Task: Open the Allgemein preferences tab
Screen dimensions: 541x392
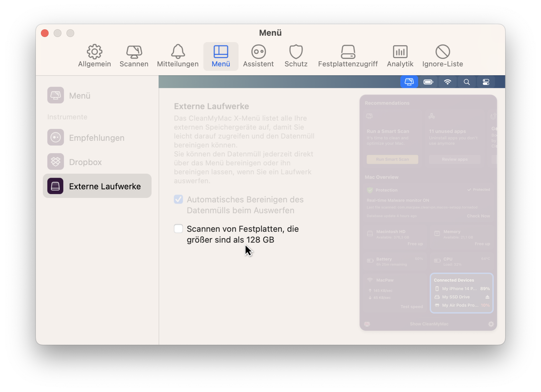Action: (x=95, y=56)
